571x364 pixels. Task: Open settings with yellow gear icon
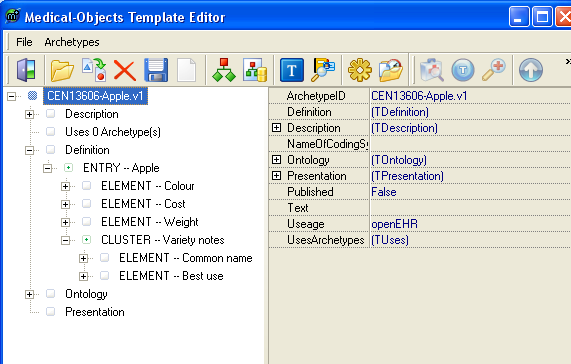360,70
